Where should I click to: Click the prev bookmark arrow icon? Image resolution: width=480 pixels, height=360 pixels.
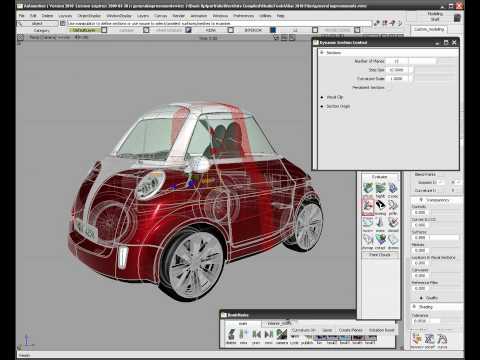(x=256, y=334)
